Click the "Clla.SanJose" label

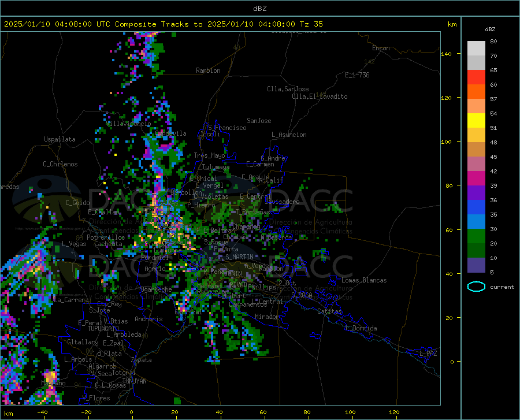pos(288,89)
